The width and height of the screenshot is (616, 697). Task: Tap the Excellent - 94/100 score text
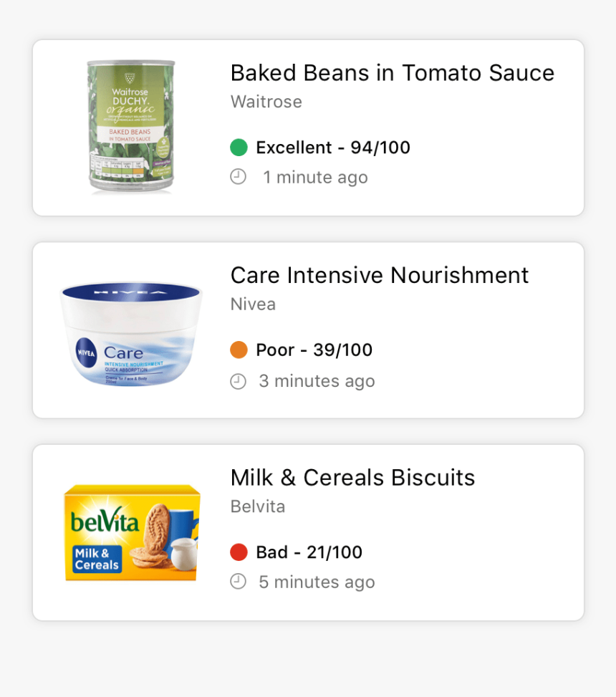pyautogui.click(x=333, y=148)
